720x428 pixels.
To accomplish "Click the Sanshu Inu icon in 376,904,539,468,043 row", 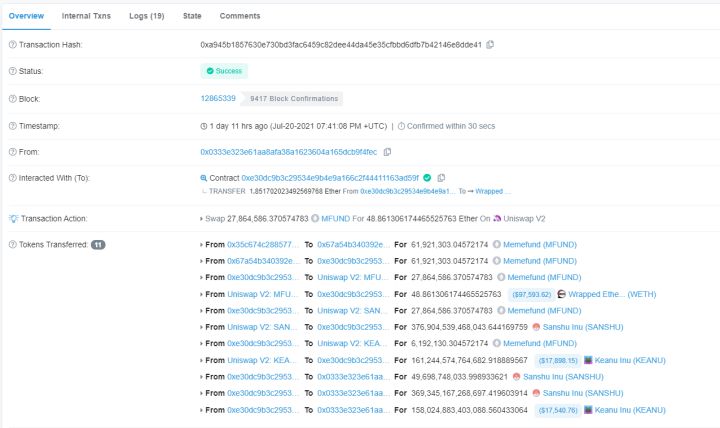I will [x=536, y=327].
